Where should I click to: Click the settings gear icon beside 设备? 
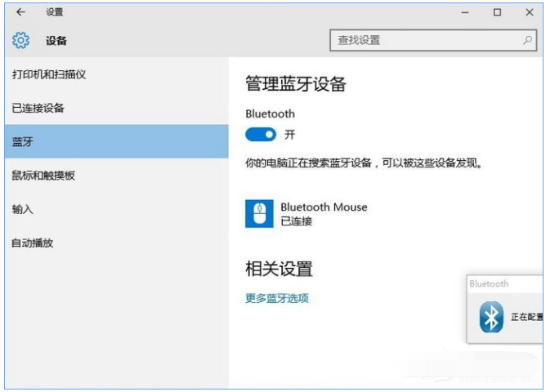pyautogui.click(x=21, y=40)
